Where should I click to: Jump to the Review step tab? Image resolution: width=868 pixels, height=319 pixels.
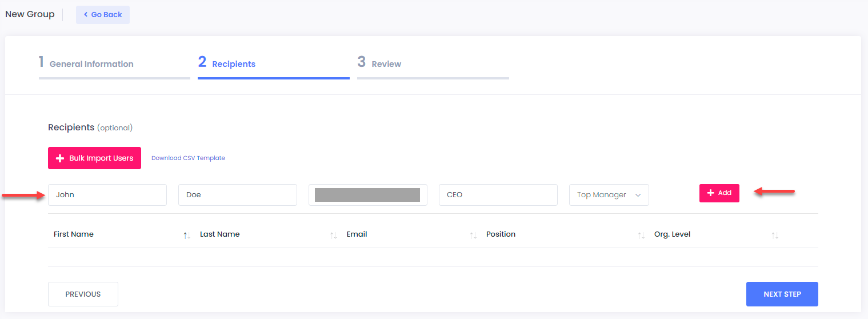point(386,64)
